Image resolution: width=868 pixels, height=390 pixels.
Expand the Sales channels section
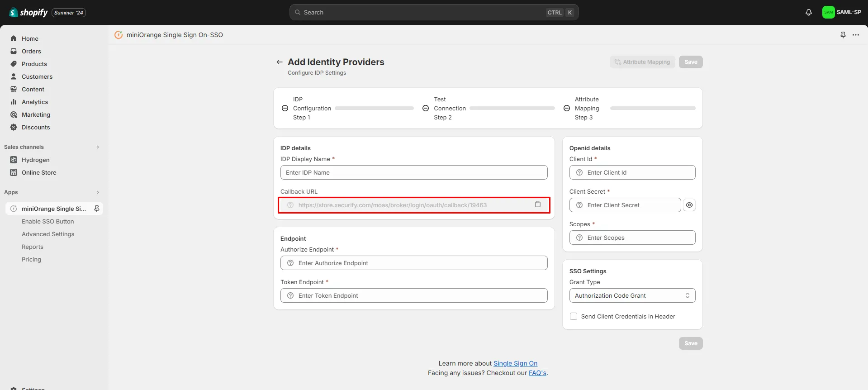point(98,147)
